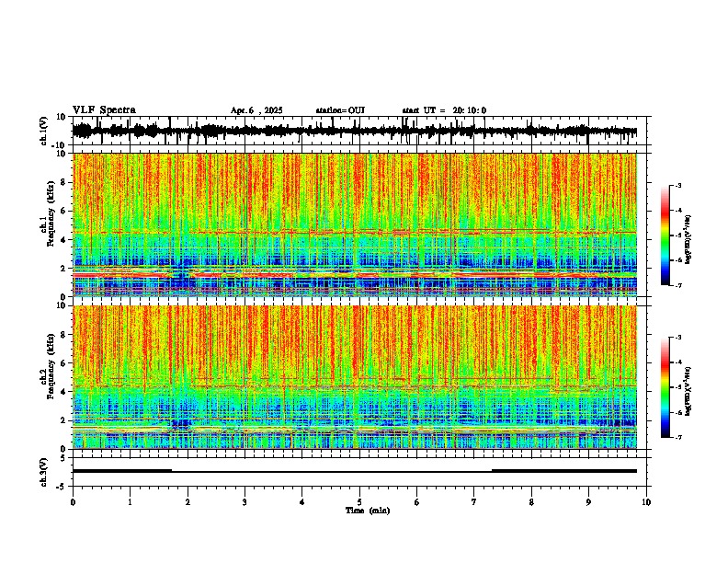Click the "station=OUI" header label

340,110
